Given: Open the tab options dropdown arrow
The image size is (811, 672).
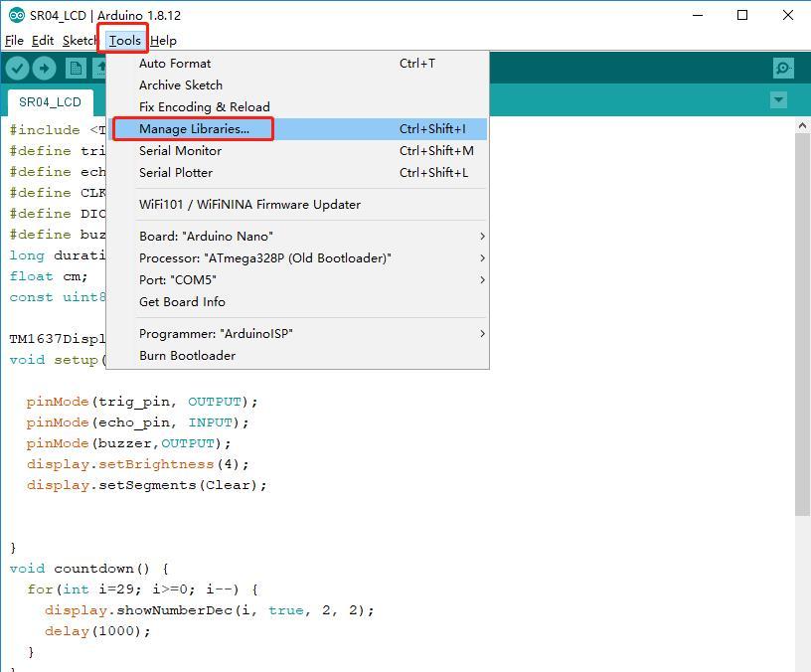Looking at the screenshot, I should pos(778,99).
